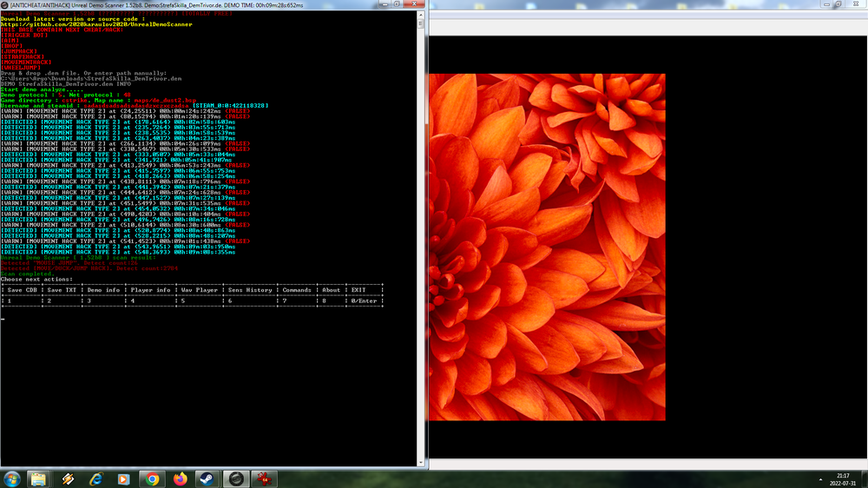Click the orange dahlia flower image

point(547,247)
